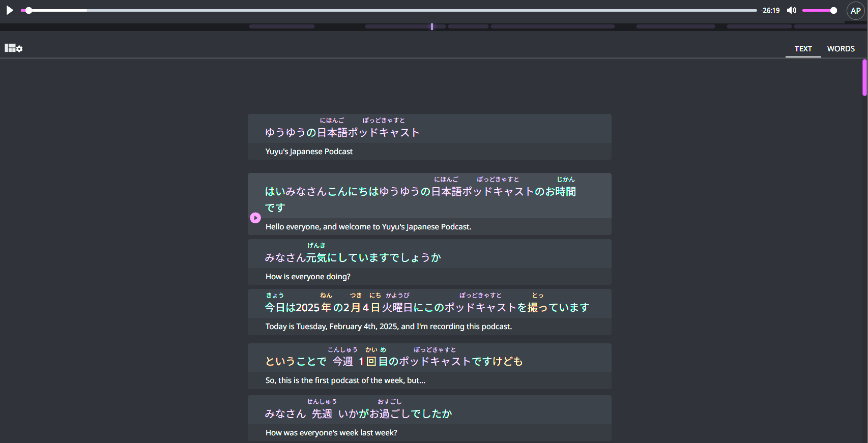Click the word 先週 in last sentence
This screenshot has height=443, width=868.
click(322, 414)
